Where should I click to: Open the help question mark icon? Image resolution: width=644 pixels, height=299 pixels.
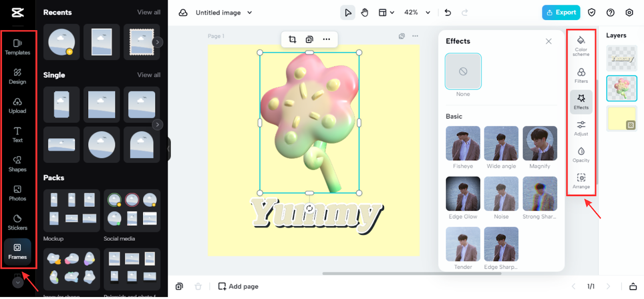click(x=610, y=13)
